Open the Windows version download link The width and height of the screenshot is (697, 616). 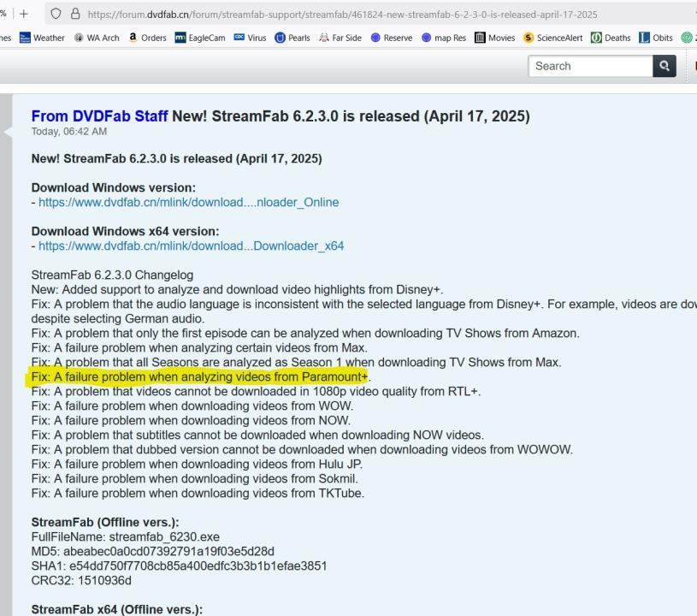click(x=188, y=203)
